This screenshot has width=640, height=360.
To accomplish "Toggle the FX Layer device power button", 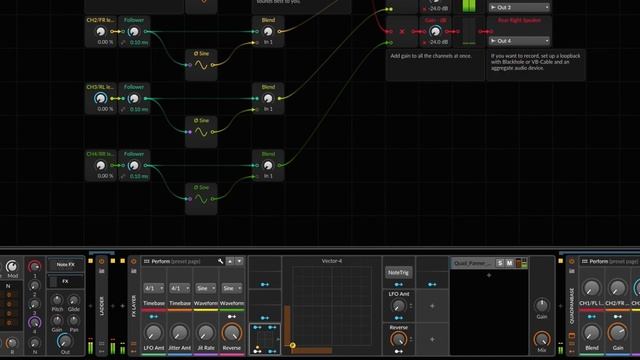I will [x=133, y=262].
